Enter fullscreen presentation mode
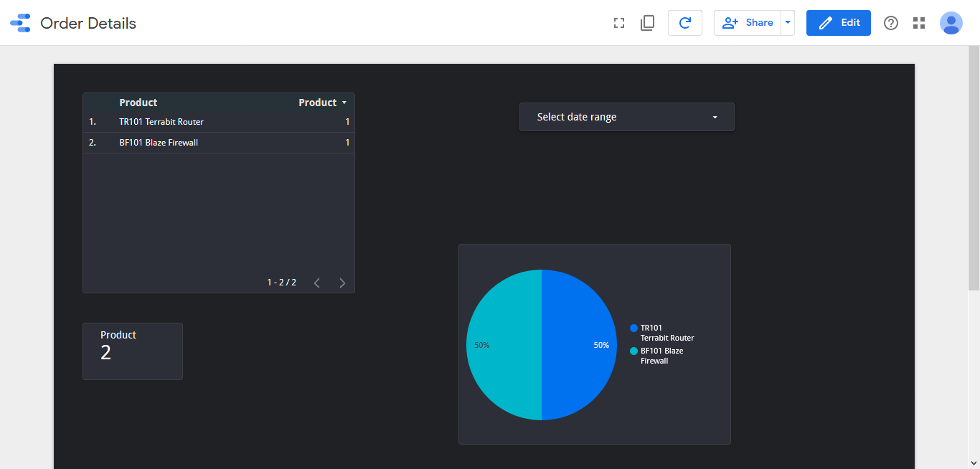Image resolution: width=980 pixels, height=469 pixels. (619, 23)
